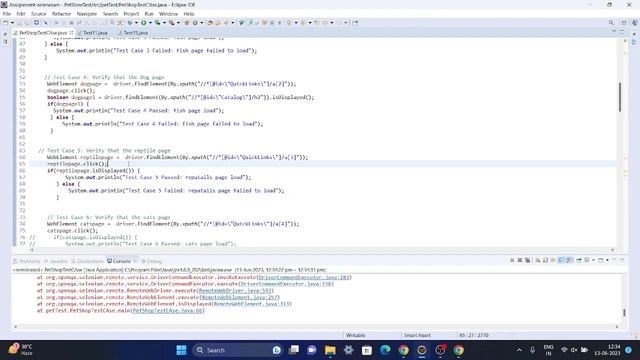Open Microsoft Store from the taskbar

point(367,350)
